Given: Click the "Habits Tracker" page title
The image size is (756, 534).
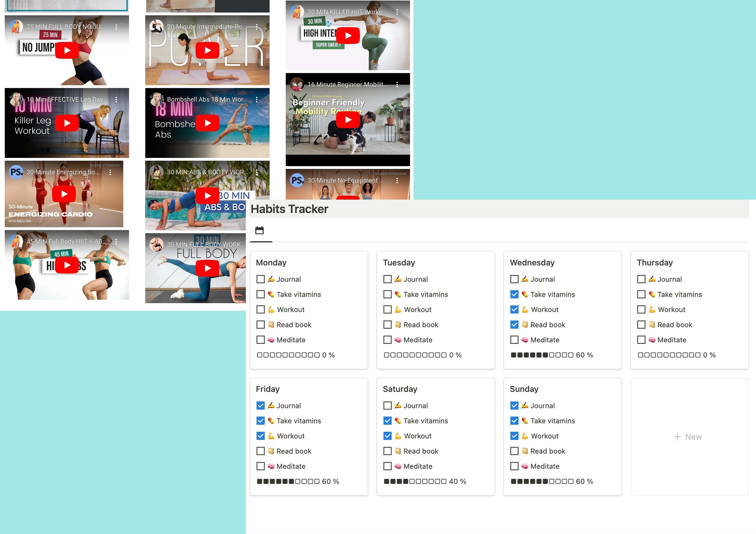Looking at the screenshot, I should point(289,209).
